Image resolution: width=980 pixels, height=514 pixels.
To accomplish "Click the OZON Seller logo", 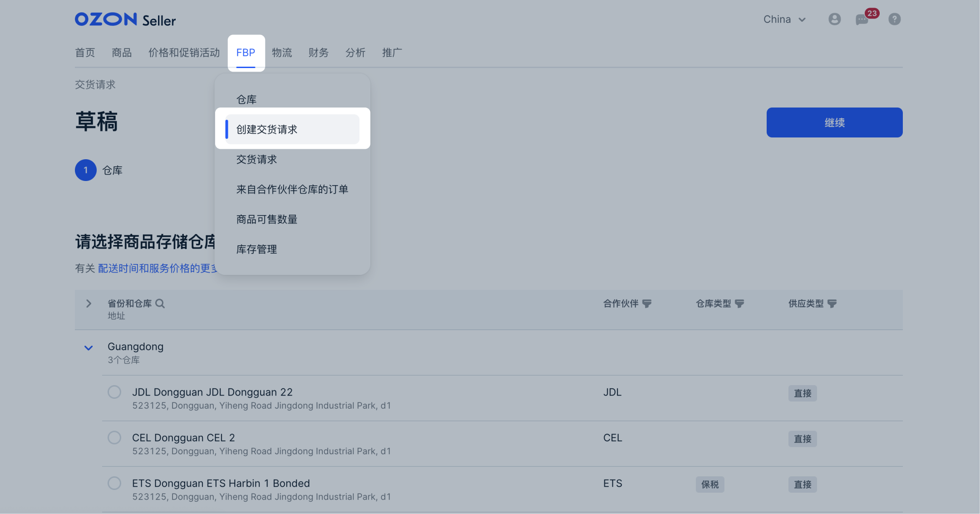I will (x=125, y=20).
